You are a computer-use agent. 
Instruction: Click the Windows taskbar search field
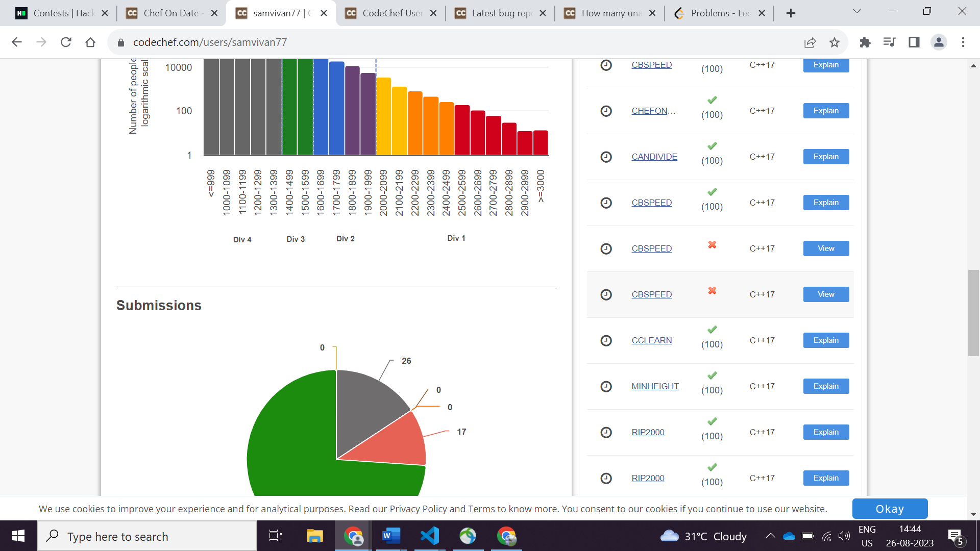[148, 536]
